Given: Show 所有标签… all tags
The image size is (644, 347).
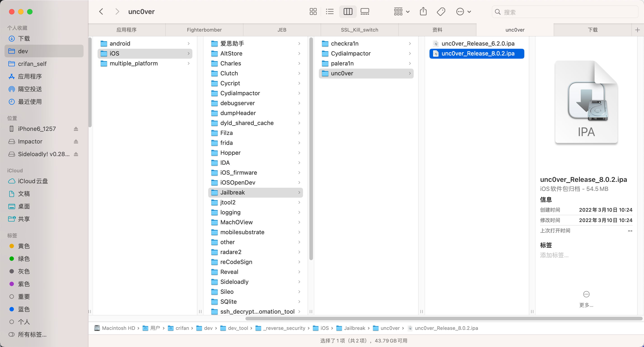Looking at the screenshot, I should click(44, 334).
